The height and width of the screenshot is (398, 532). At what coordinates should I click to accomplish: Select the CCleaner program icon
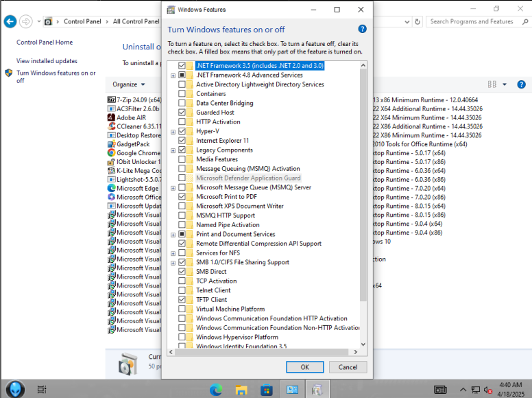[111, 126]
